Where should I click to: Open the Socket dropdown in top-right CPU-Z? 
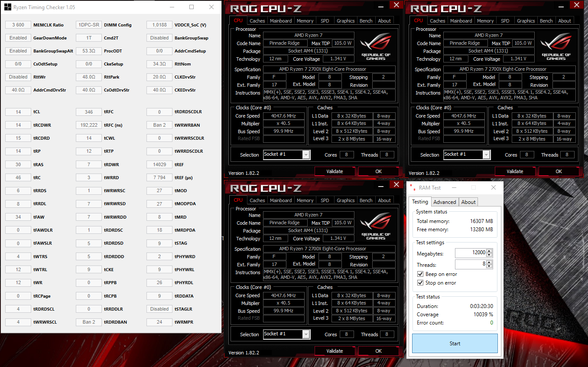[487, 154]
